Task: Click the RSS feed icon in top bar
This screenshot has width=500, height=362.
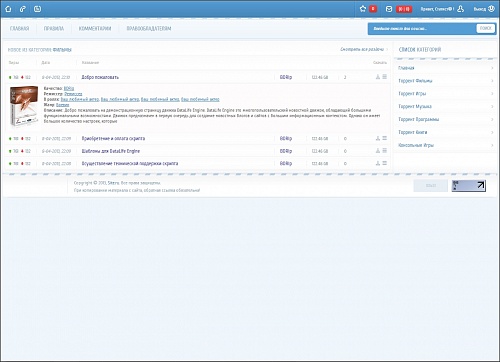Action: (37, 9)
